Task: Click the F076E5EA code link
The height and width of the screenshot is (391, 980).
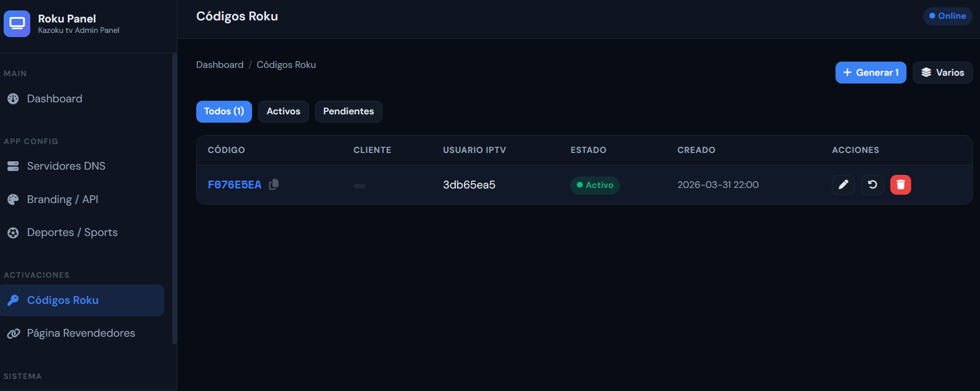Action: pos(234,185)
